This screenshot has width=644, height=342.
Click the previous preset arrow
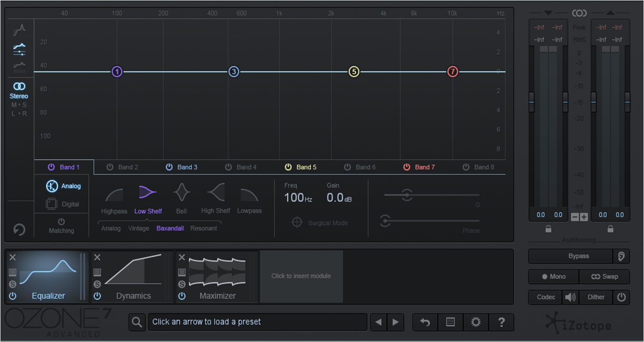378,322
